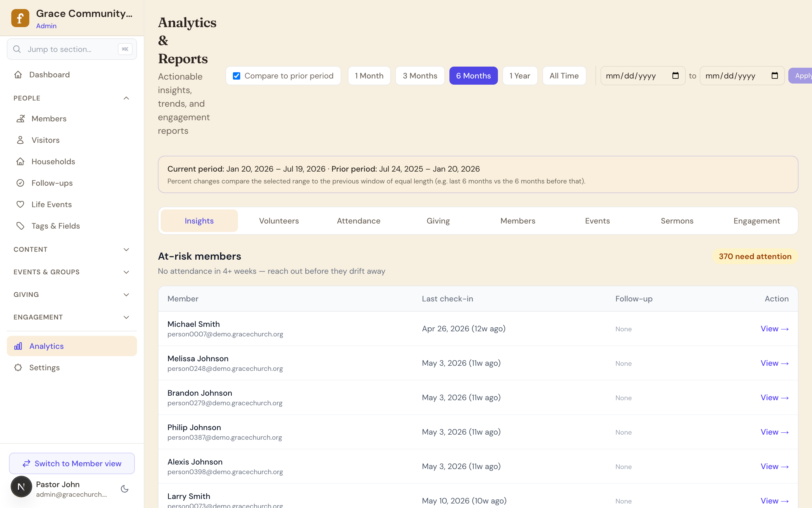812x508 pixels.
Task: Click the Pastor John avatar
Action: pyautogui.click(x=21, y=487)
